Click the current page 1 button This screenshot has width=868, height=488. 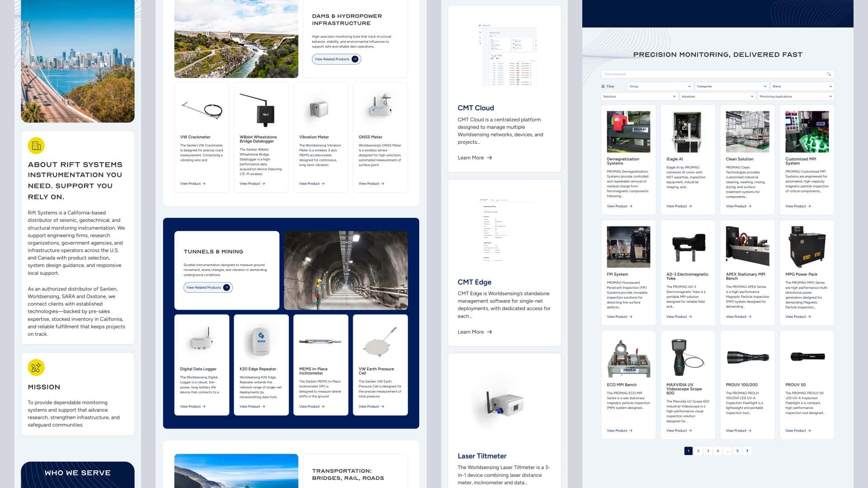(x=689, y=450)
